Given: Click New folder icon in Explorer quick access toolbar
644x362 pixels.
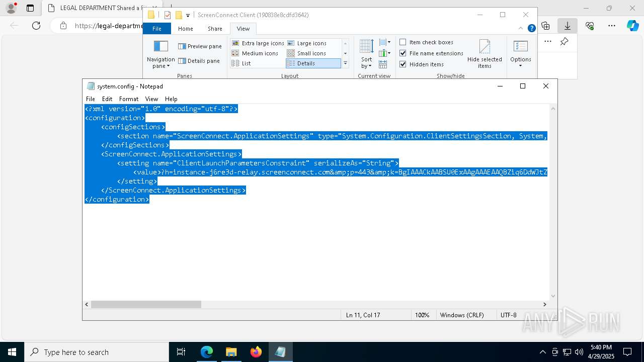Looking at the screenshot, I should [x=178, y=15].
